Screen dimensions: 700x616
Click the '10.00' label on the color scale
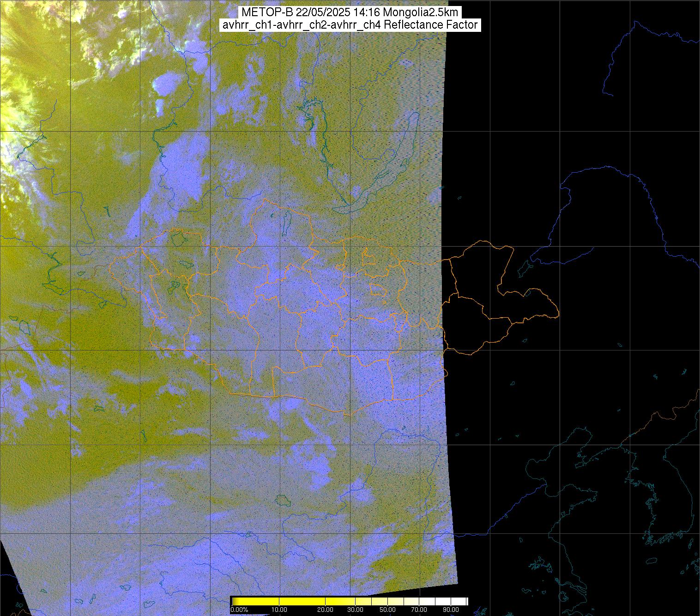[x=280, y=610]
